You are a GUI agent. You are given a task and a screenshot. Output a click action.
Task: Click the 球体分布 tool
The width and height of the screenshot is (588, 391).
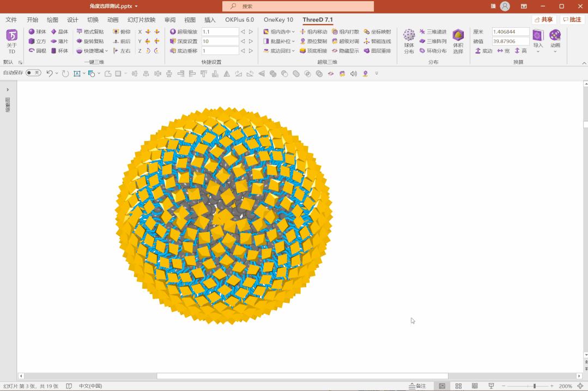(x=409, y=41)
